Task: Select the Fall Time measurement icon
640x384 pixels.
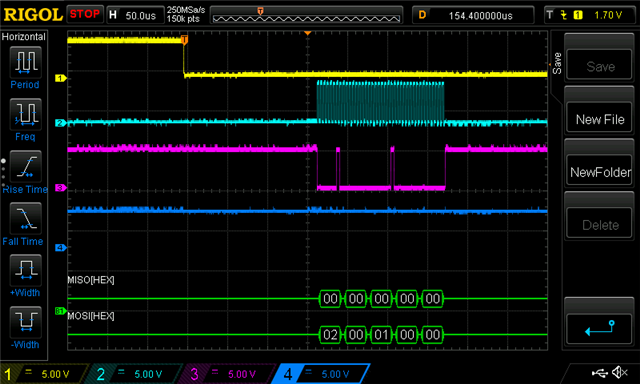Action: 25,218
